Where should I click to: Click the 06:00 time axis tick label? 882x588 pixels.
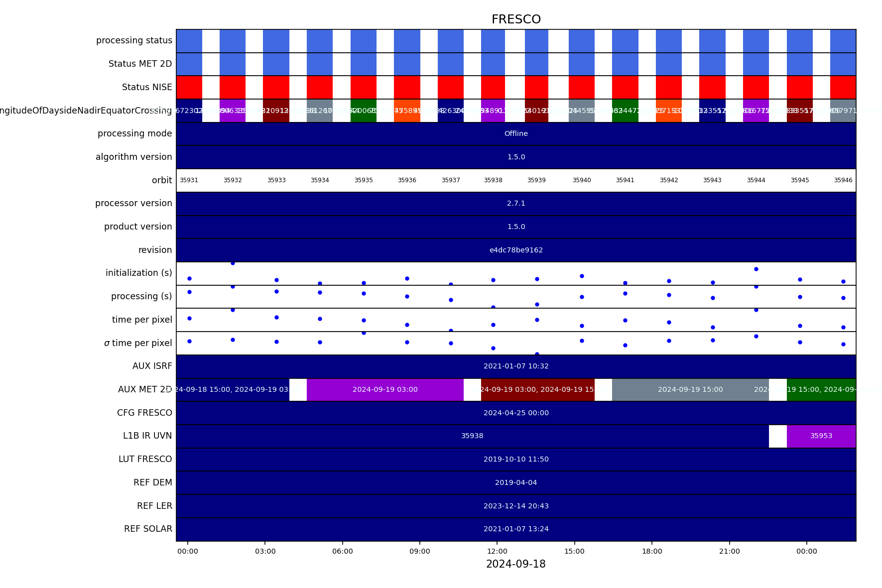click(x=343, y=551)
